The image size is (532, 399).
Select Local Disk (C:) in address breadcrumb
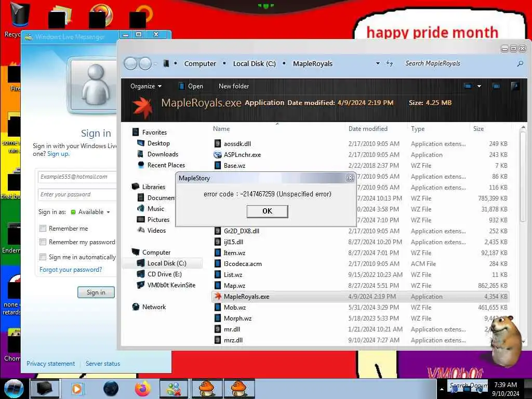tap(254, 63)
